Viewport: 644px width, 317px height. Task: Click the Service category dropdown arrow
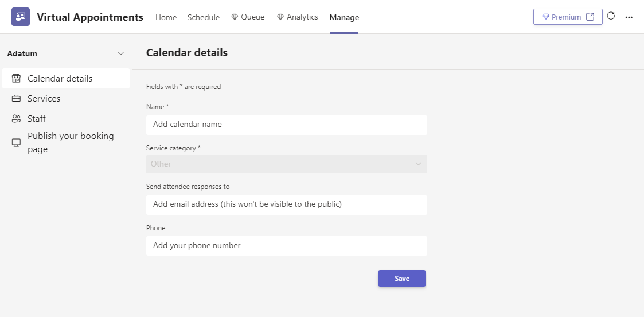coord(419,164)
